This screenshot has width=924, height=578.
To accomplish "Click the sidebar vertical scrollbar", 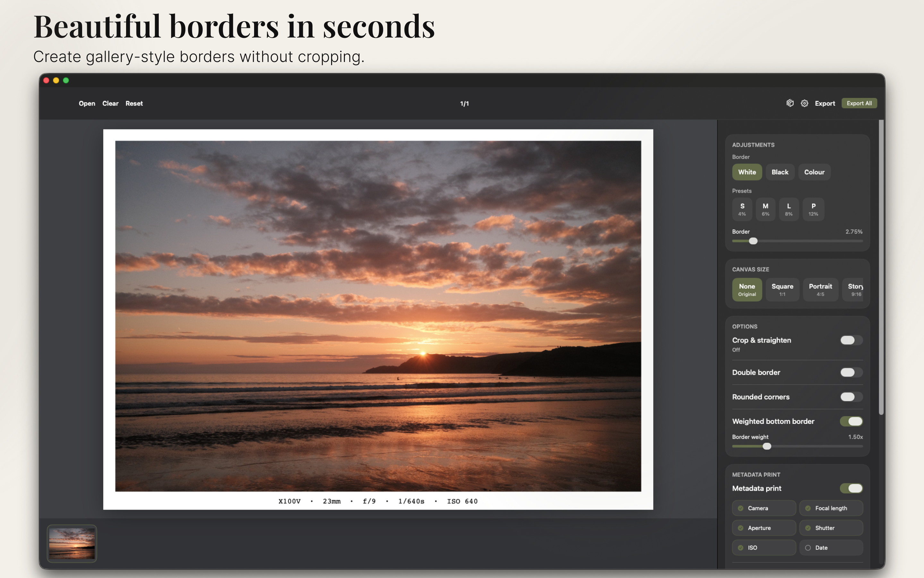I will [x=881, y=267].
